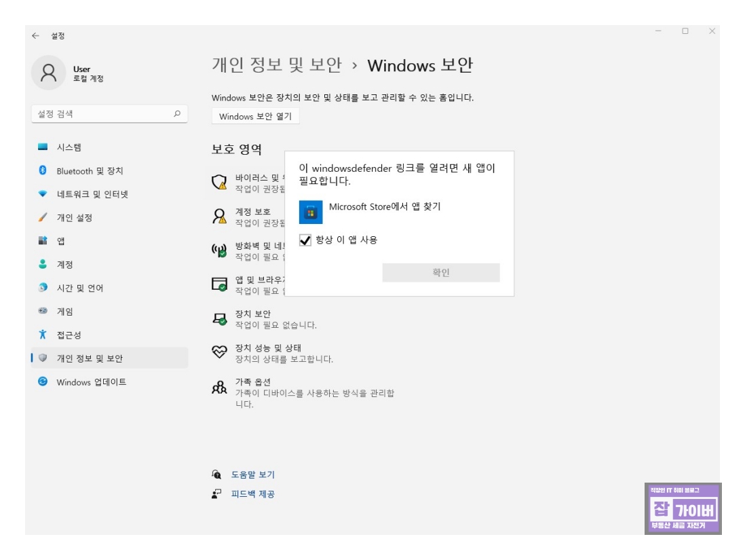The width and height of the screenshot is (745, 560).
Task: Click the 시스템 monitor icon
Action: point(43,147)
